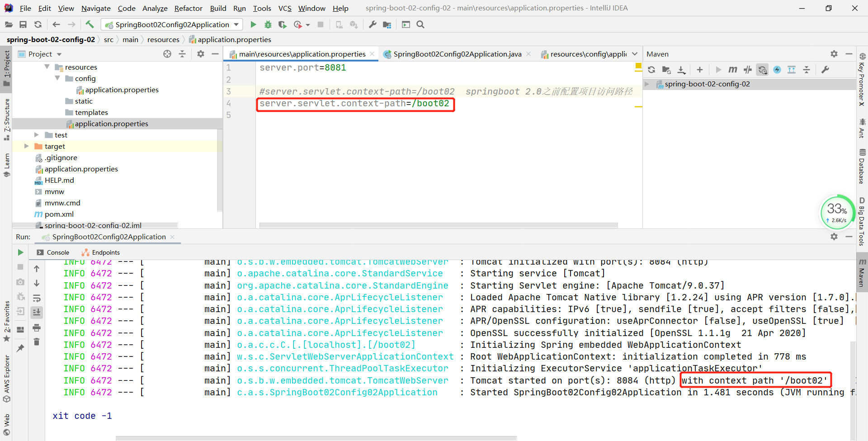This screenshot has width=868, height=441.
Task: Show Maven dependencies diagram icon
Action: pyautogui.click(x=792, y=70)
